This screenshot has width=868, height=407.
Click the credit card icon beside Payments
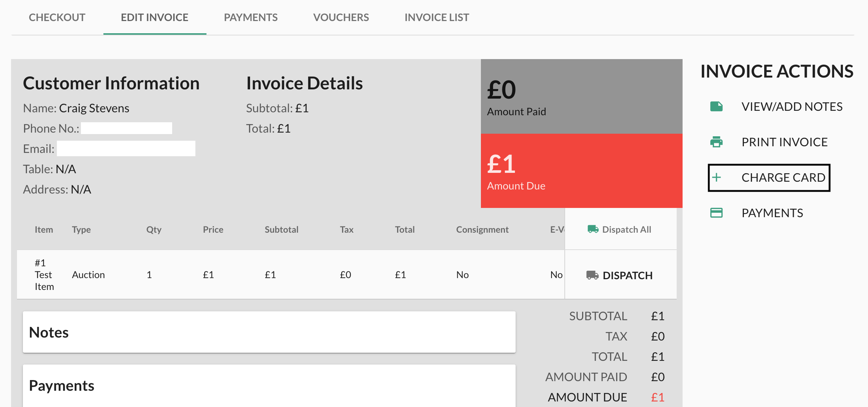[716, 213]
